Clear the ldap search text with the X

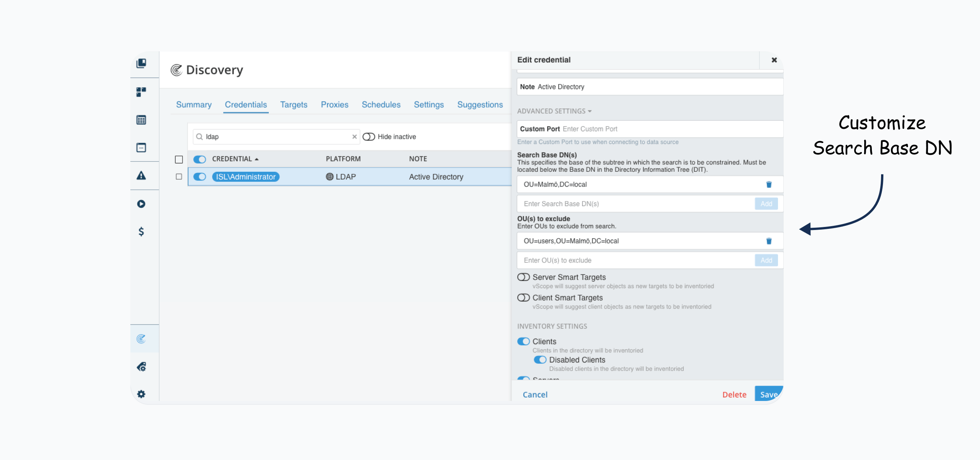pos(354,137)
